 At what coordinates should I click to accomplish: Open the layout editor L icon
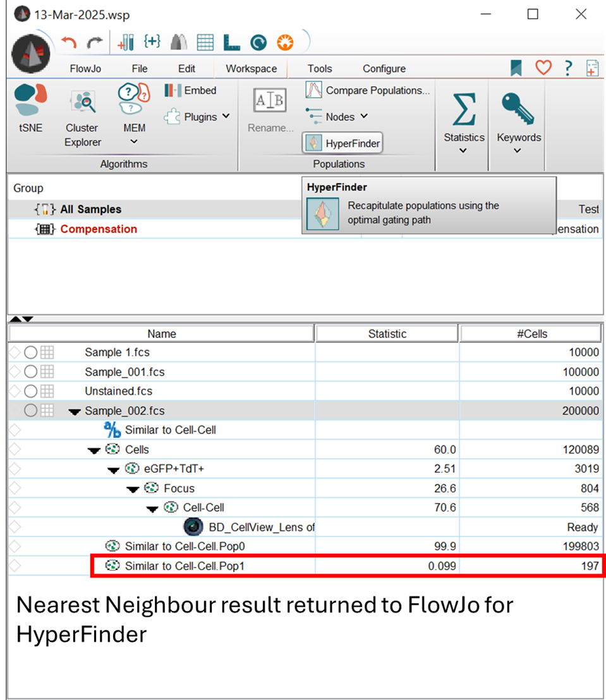click(232, 42)
